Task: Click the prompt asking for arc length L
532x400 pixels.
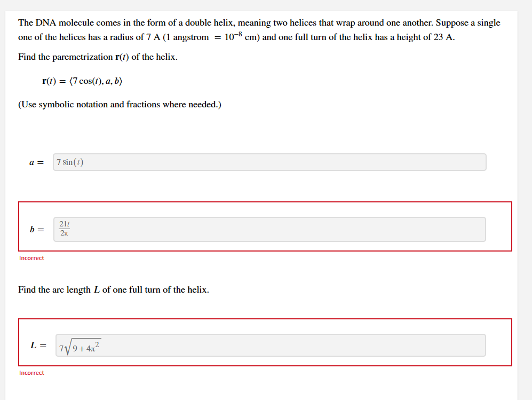Action: [114, 289]
